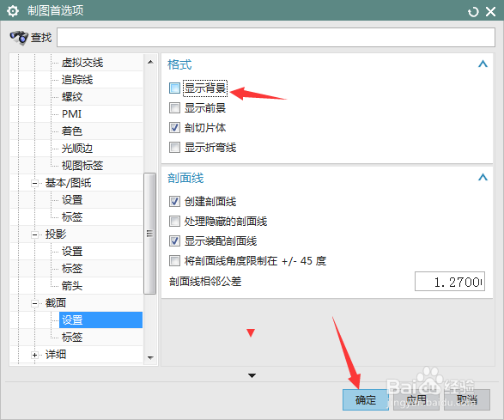The width and height of the screenshot is (504, 420).
Task: Click the 取消 button
Action: [x=467, y=399]
